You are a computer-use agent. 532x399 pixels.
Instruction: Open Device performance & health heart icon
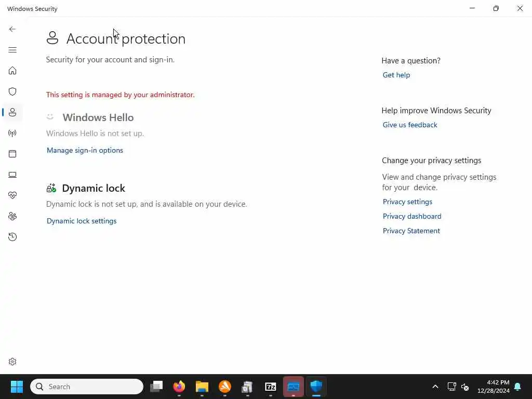click(12, 195)
